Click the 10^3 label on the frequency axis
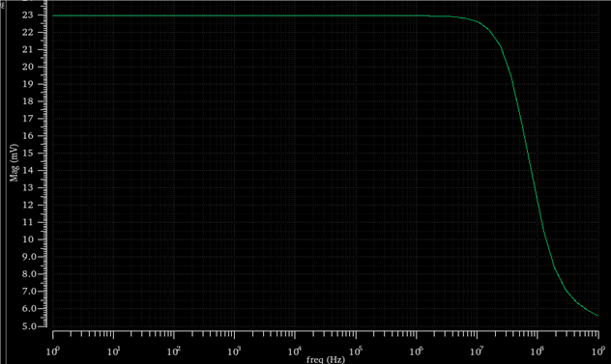611x364 pixels. click(x=234, y=351)
